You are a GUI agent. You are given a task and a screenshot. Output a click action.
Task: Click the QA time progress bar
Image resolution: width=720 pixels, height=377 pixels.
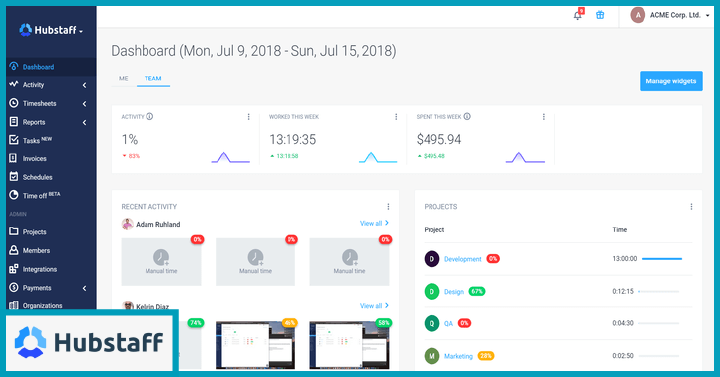(x=658, y=323)
